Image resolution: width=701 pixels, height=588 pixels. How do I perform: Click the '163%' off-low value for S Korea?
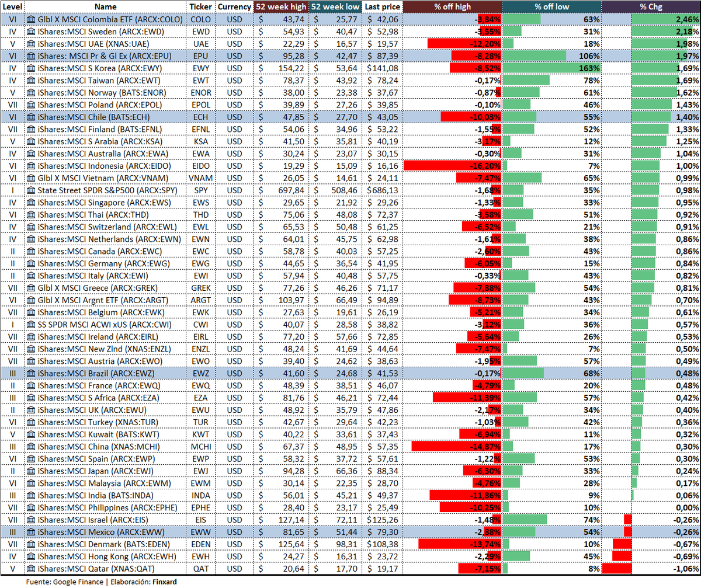pyautogui.click(x=552, y=68)
